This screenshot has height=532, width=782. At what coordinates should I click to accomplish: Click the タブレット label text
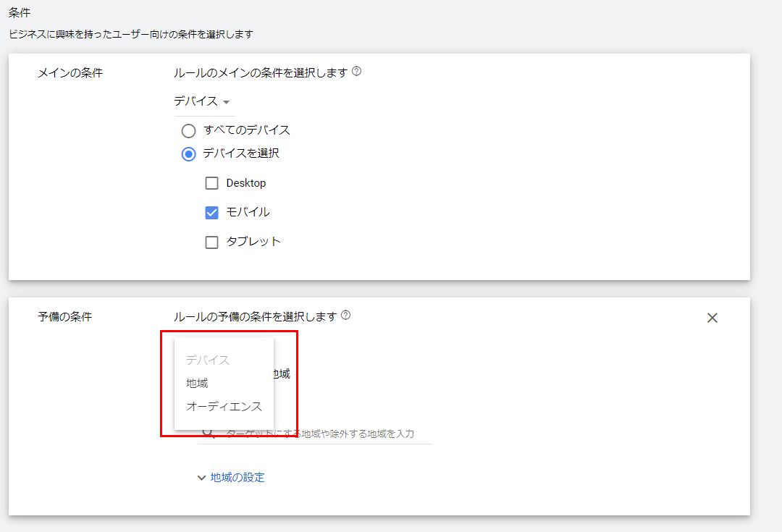click(253, 242)
